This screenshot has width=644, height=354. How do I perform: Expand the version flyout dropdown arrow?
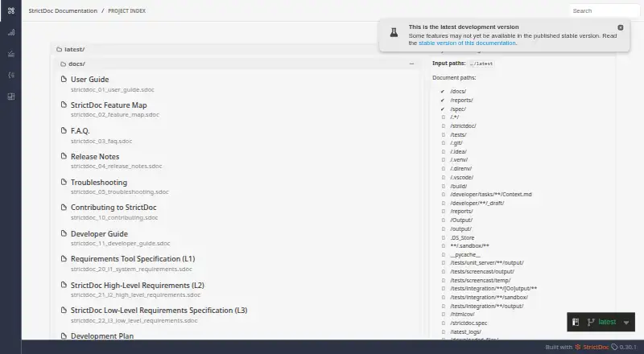tap(626, 323)
